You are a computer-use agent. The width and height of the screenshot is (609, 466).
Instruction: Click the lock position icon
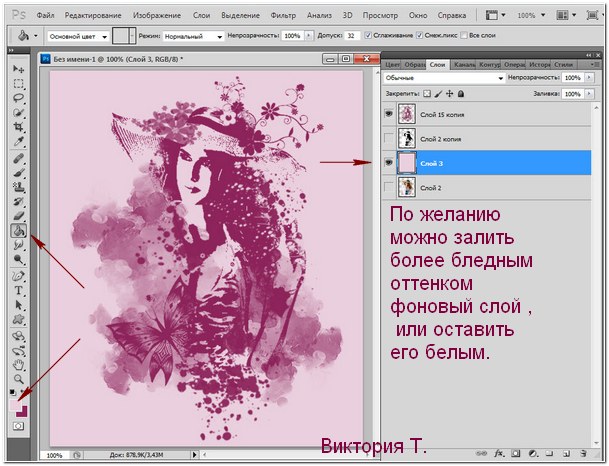(449, 94)
